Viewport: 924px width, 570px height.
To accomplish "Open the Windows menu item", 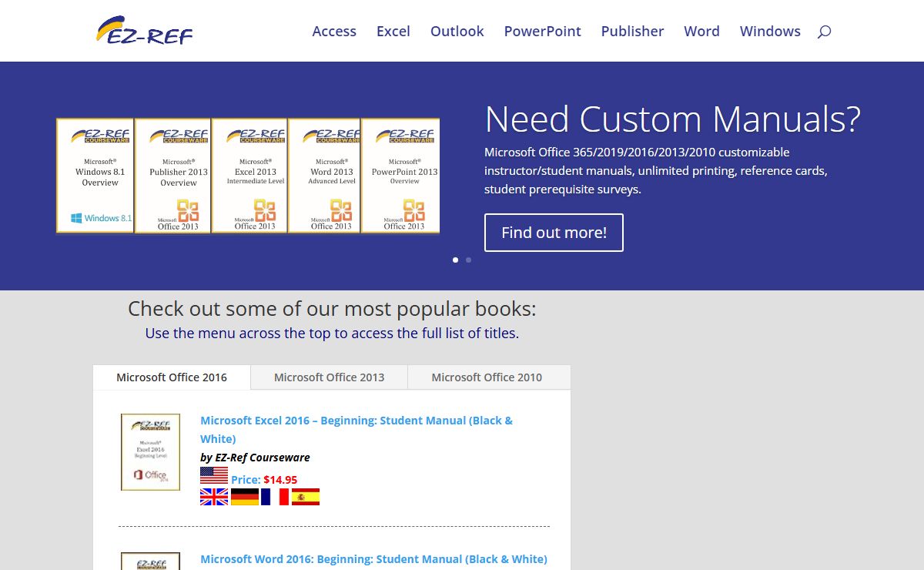I will click(770, 32).
